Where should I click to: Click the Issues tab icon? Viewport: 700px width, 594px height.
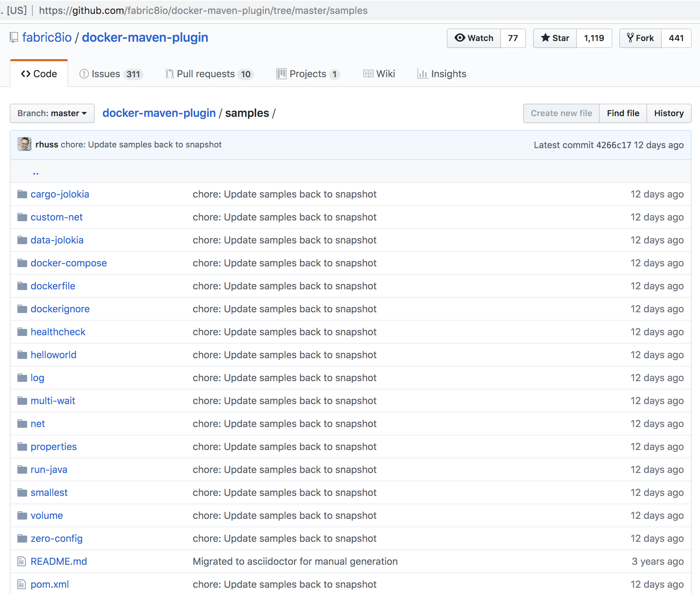[x=84, y=74]
